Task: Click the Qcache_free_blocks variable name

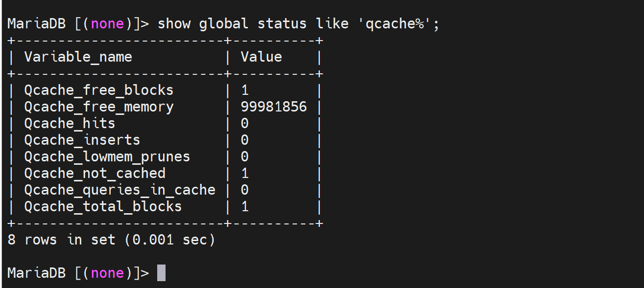Action: coord(98,90)
